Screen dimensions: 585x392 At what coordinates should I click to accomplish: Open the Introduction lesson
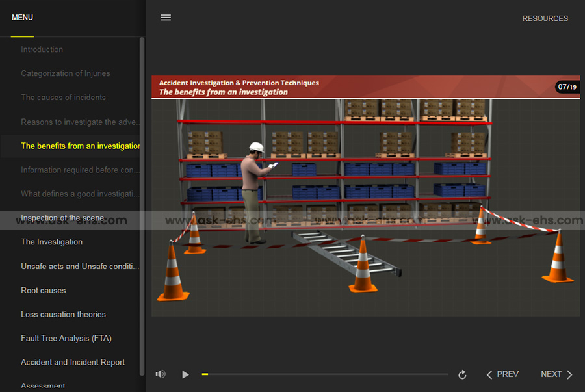42,49
